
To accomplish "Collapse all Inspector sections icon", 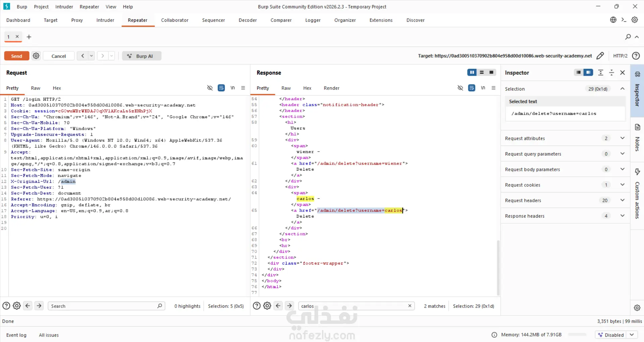I will [x=611, y=72].
